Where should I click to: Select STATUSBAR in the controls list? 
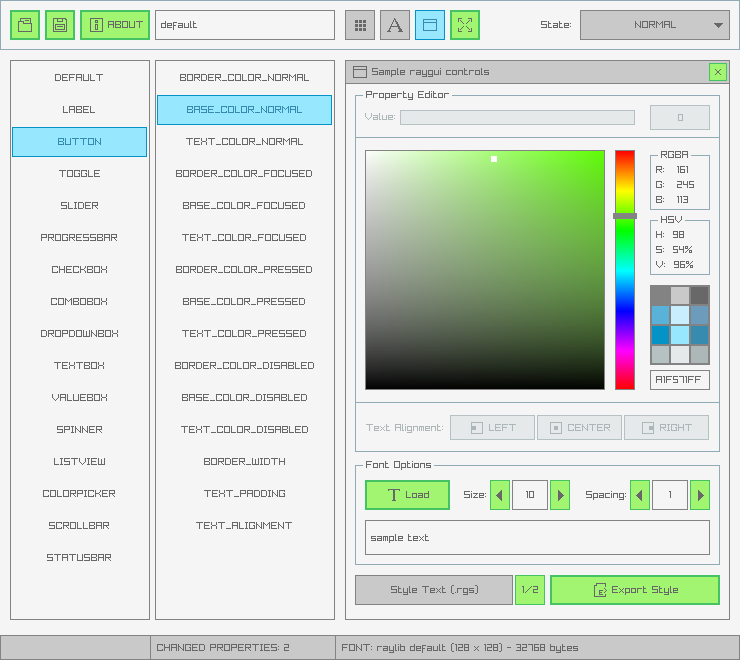[x=79, y=558]
